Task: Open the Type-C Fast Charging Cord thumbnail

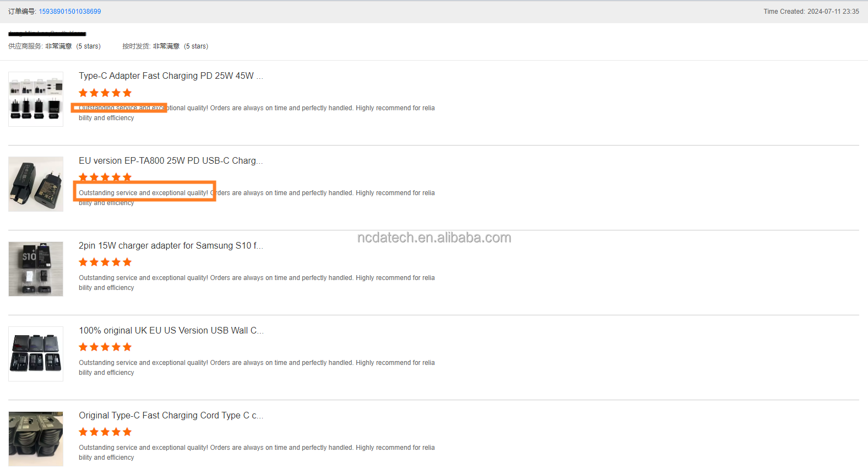Action: [36, 439]
